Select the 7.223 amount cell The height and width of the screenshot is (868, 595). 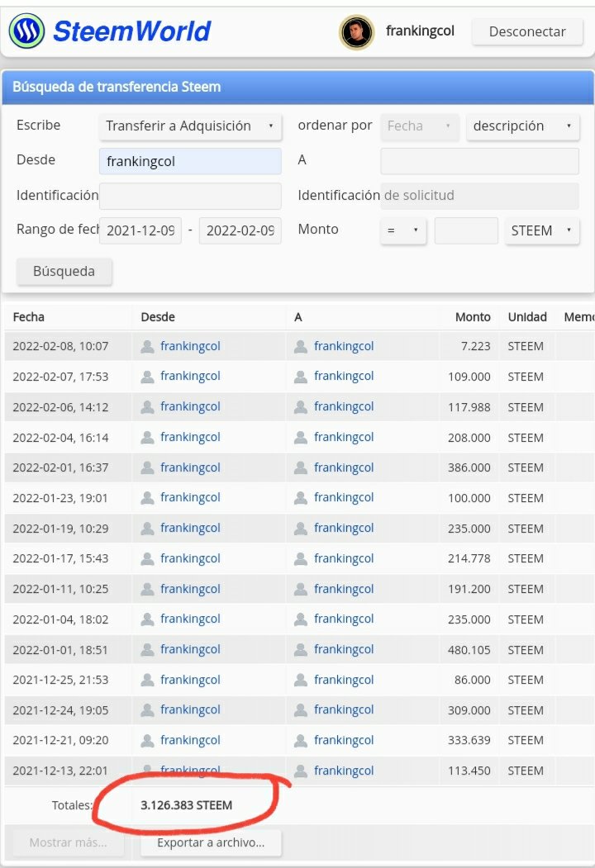475,347
